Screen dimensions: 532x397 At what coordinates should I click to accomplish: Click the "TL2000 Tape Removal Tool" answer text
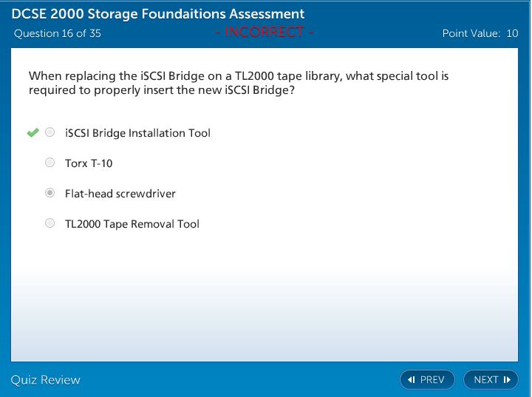(132, 224)
